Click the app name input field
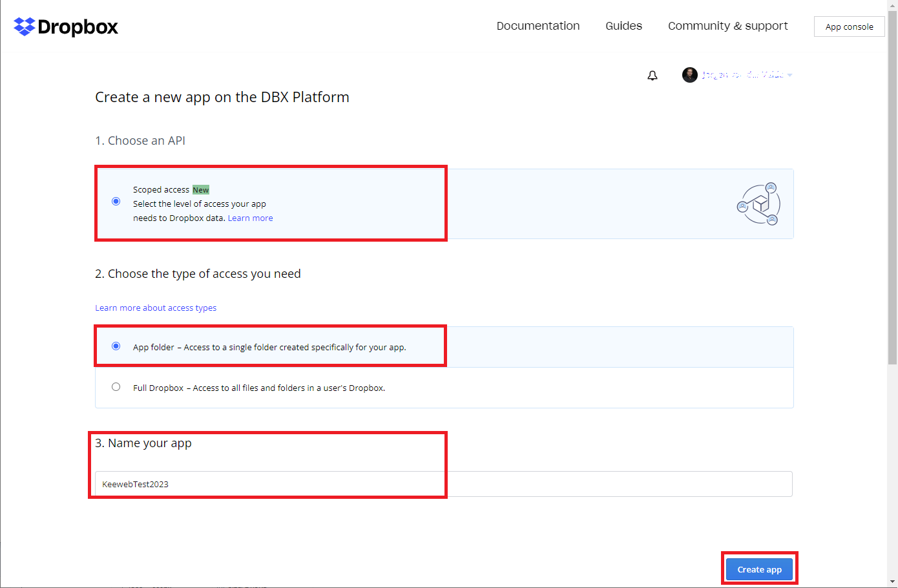This screenshot has height=588, width=898. (x=443, y=484)
